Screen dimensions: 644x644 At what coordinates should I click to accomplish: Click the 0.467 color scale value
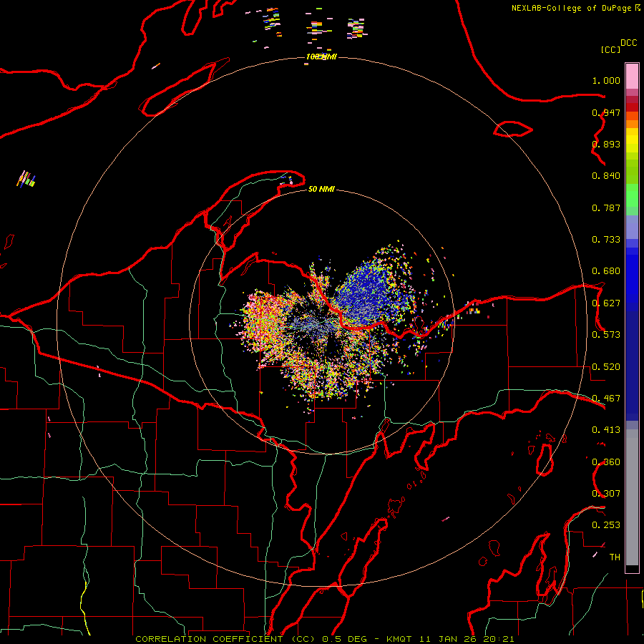(606, 399)
